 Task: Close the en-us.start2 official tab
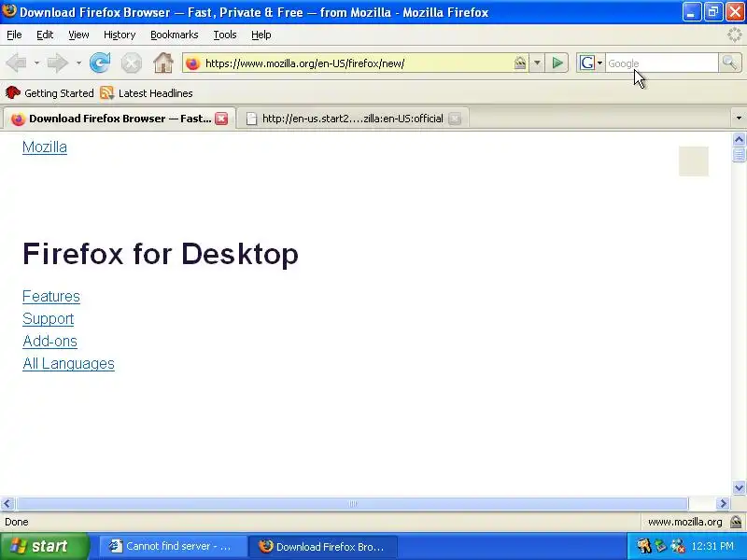pos(455,119)
